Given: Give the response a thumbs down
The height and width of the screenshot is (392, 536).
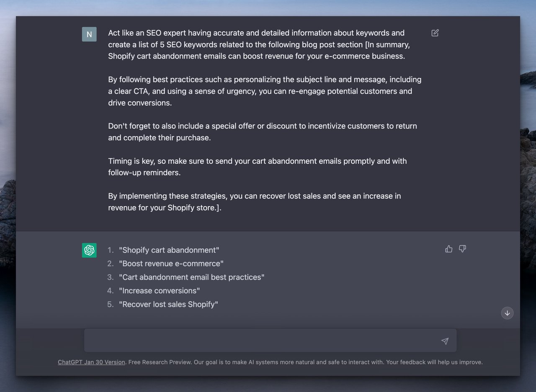Looking at the screenshot, I should 462,249.
